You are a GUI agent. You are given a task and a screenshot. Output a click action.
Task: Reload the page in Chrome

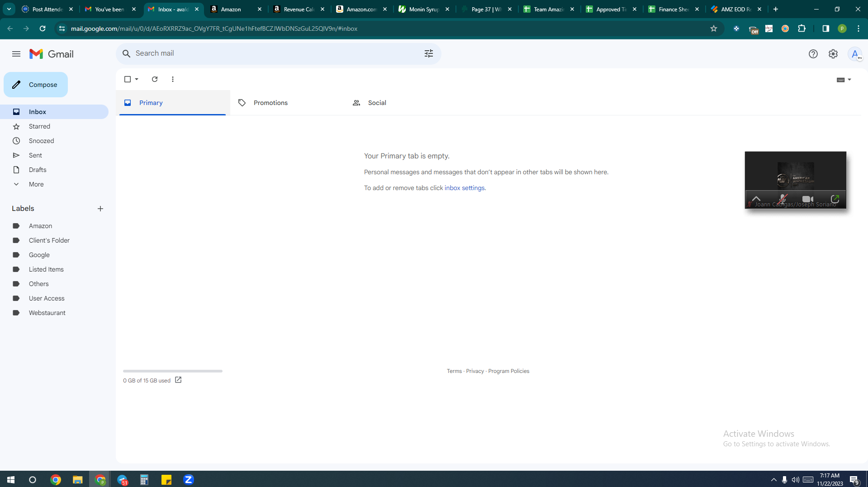[43, 29]
